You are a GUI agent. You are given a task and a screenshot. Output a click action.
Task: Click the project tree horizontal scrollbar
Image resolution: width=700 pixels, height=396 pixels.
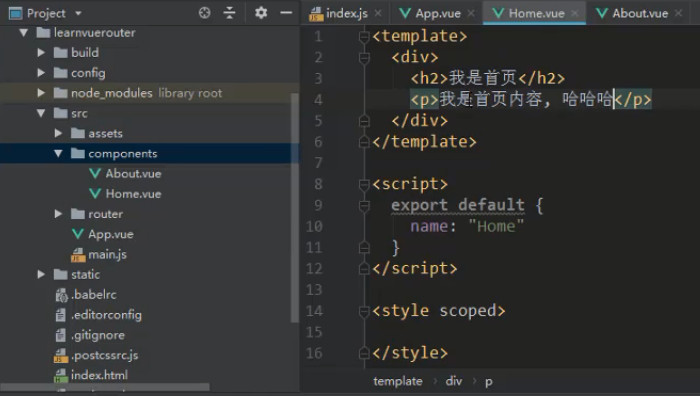coord(105,387)
